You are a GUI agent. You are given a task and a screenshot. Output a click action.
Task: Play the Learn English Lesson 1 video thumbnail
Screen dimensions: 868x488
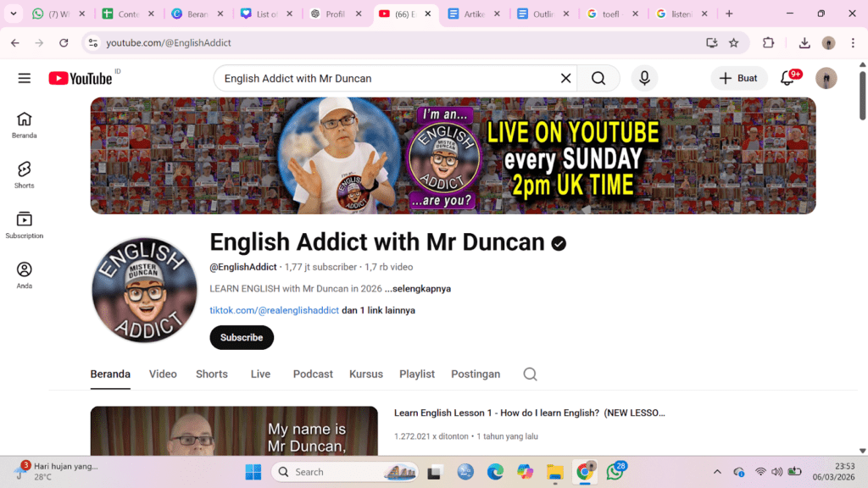234,431
